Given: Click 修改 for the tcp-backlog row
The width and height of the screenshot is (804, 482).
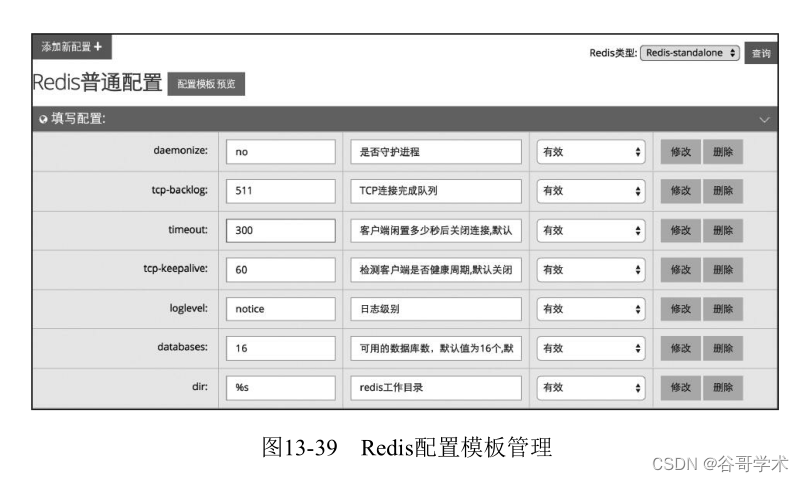Looking at the screenshot, I should pos(680,191).
